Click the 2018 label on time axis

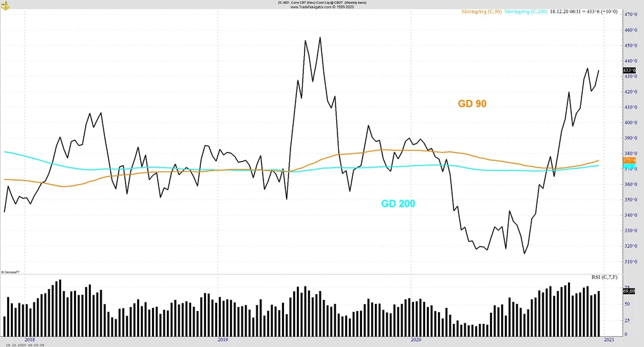[x=29, y=339]
